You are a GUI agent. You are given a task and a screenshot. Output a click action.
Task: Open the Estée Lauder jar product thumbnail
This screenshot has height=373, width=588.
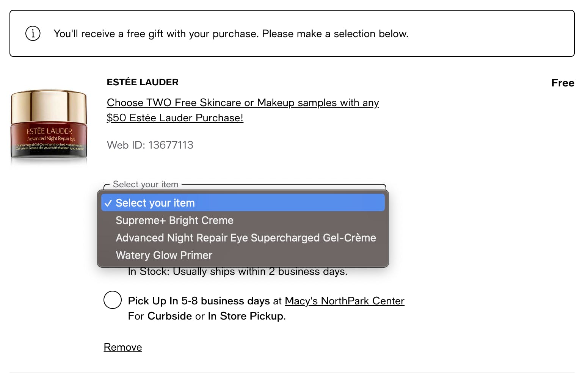49,125
